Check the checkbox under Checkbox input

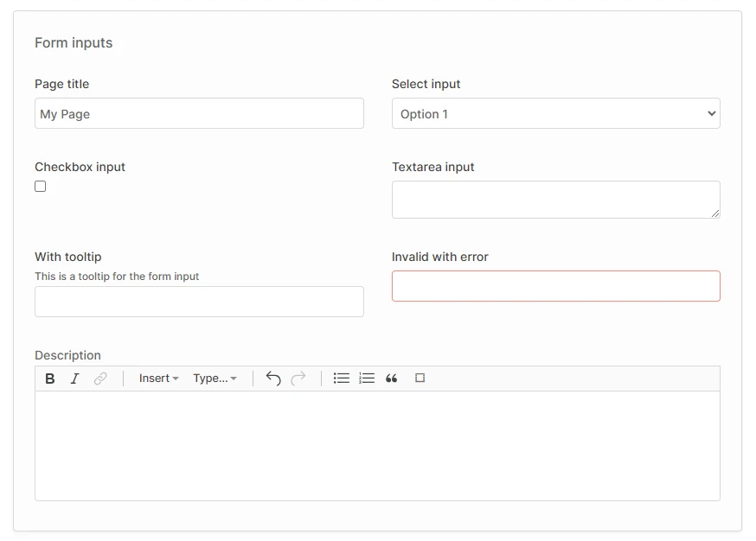[40, 186]
